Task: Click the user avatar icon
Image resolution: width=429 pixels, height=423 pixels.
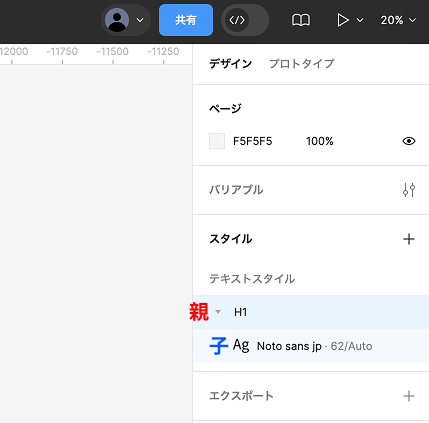Action: (117, 20)
